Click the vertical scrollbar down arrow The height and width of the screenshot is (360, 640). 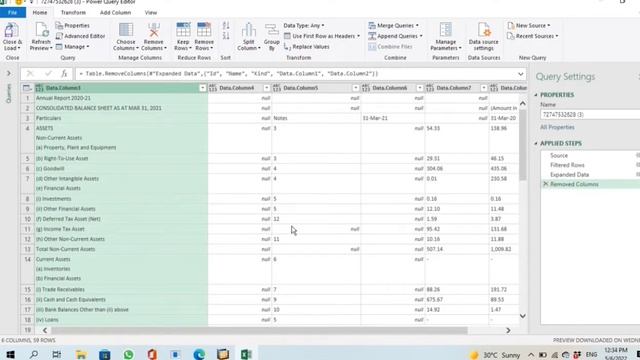(x=522, y=316)
